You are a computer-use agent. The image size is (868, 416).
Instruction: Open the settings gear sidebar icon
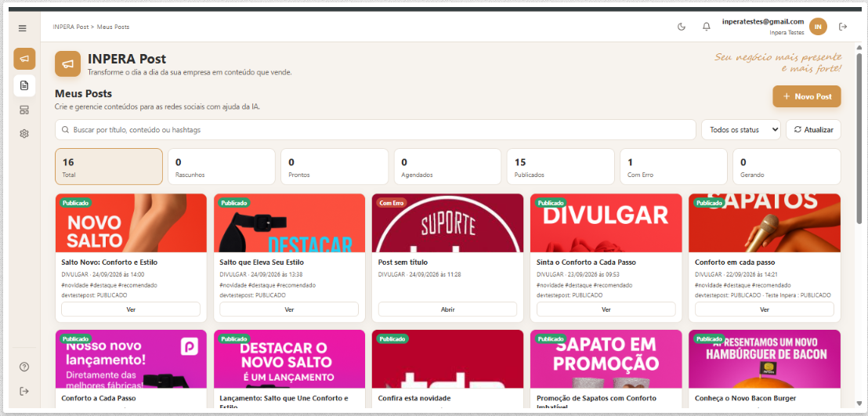point(24,133)
